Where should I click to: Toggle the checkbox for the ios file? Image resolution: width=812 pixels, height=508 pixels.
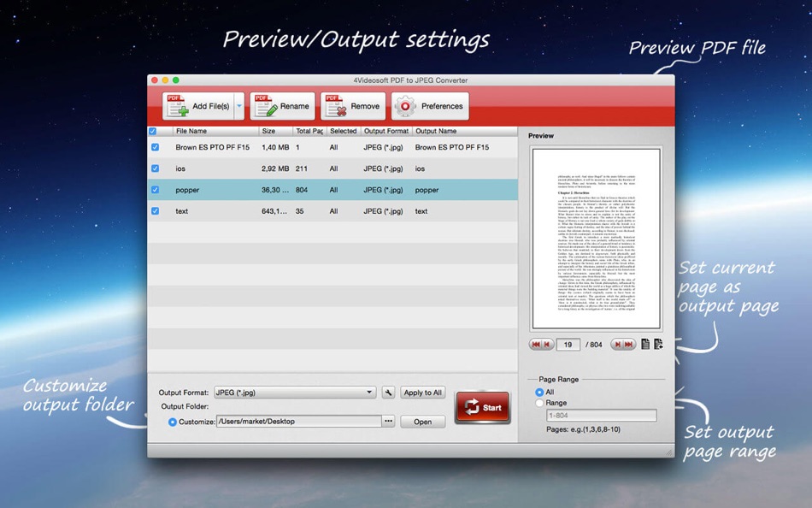coord(155,168)
